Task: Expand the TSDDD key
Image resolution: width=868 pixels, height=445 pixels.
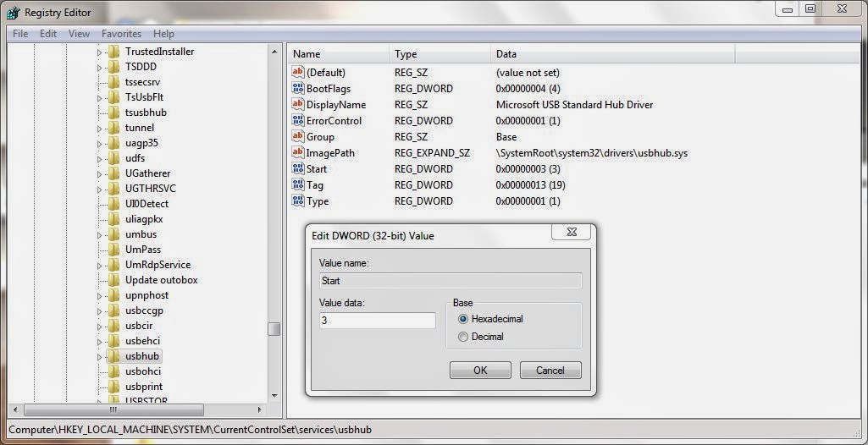Action: click(100, 68)
